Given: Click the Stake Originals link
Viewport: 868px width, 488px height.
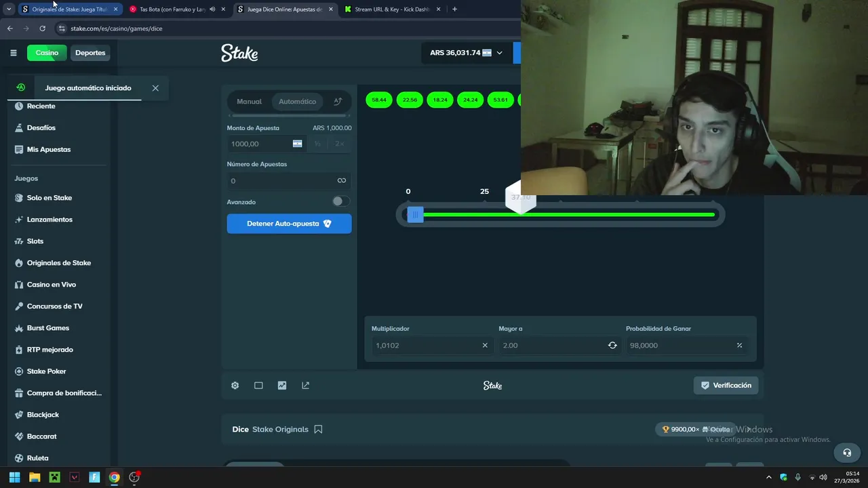Looking at the screenshot, I should [280, 429].
